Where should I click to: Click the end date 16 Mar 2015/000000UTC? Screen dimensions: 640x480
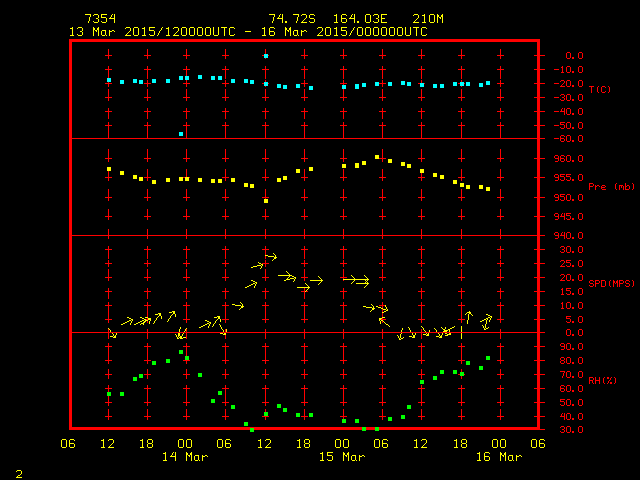tap(344, 32)
